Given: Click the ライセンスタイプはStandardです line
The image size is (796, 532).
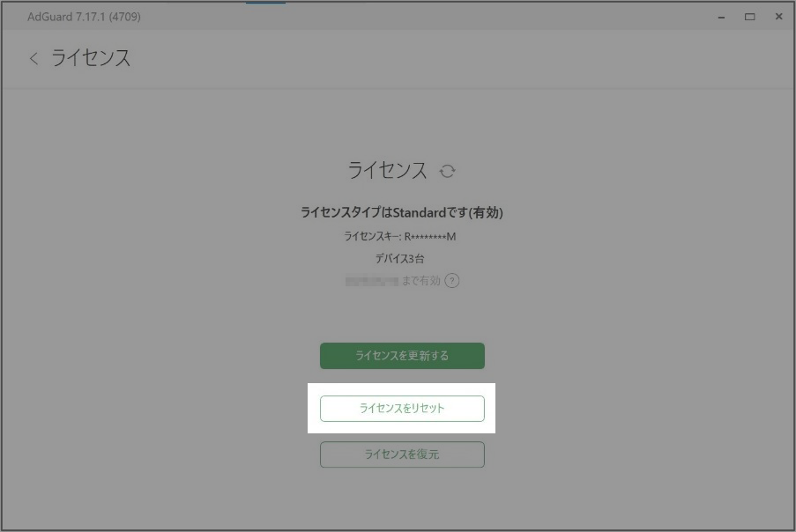Looking at the screenshot, I should (402, 213).
